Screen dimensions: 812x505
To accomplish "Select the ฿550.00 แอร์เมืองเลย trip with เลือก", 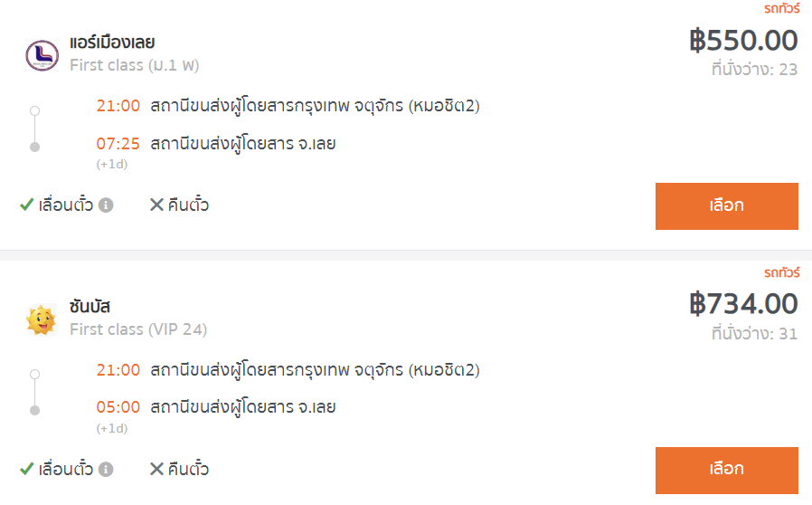I will [x=727, y=205].
